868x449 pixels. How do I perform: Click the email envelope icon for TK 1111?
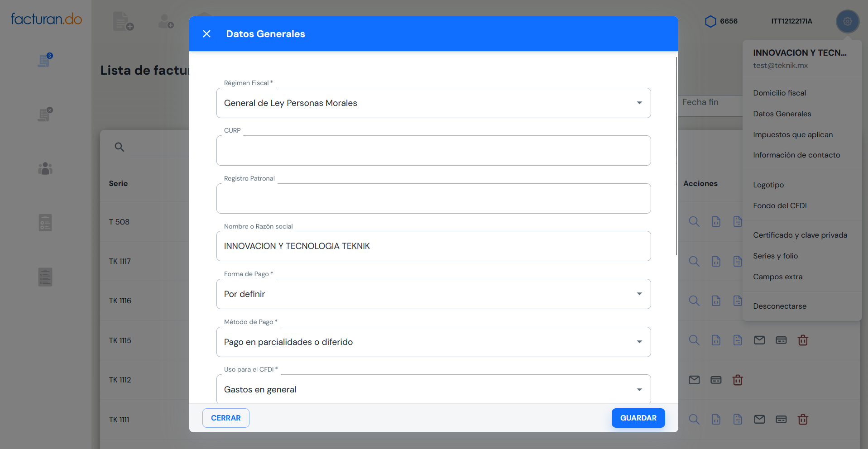[x=759, y=420]
